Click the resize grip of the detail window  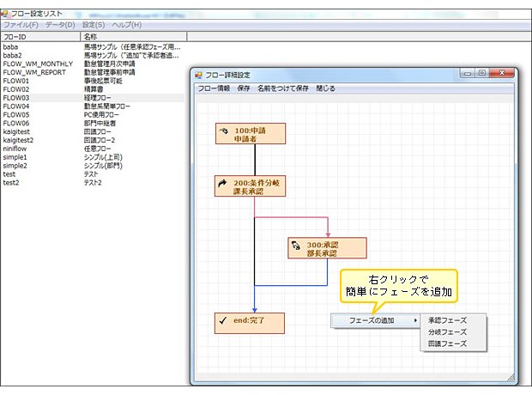coord(511,378)
